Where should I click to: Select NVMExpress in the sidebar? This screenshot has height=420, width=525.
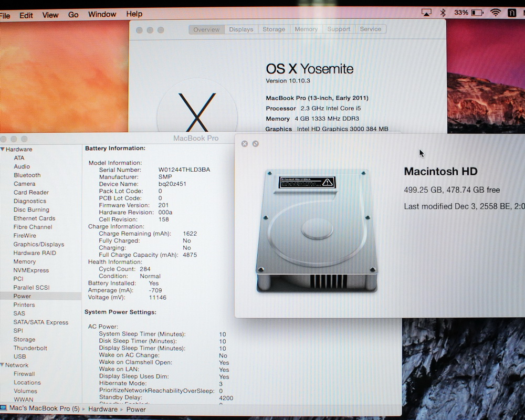coord(31,270)
